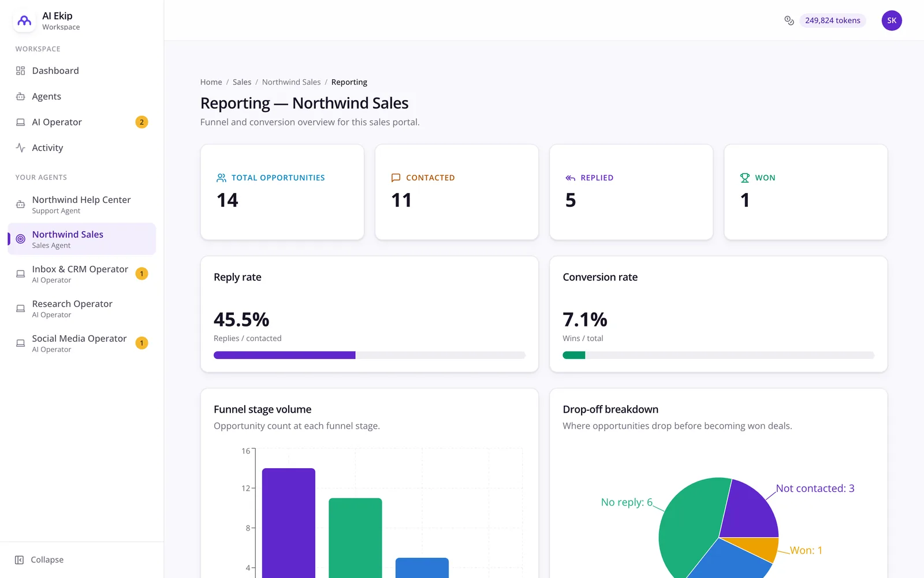Collapse the sidebar
Viewport: 924px width, 578px height.
[x=39, y=560]
